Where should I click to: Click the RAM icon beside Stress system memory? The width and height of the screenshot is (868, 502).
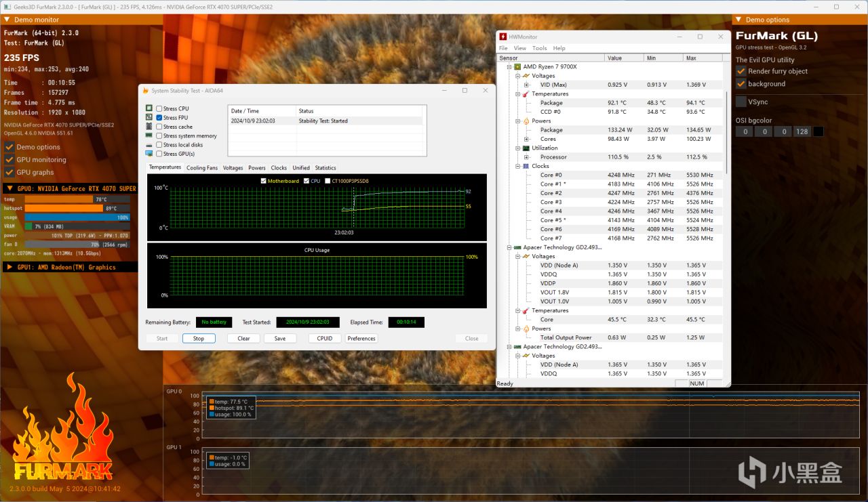149,135
